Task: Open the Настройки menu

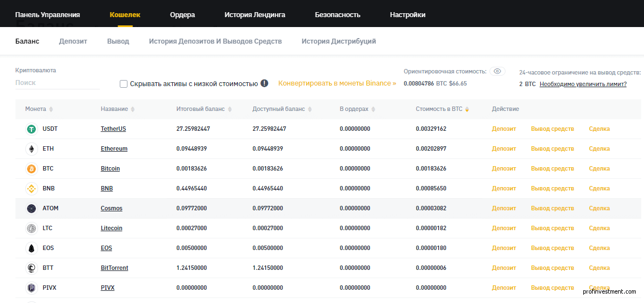Action: coord(407,15)
